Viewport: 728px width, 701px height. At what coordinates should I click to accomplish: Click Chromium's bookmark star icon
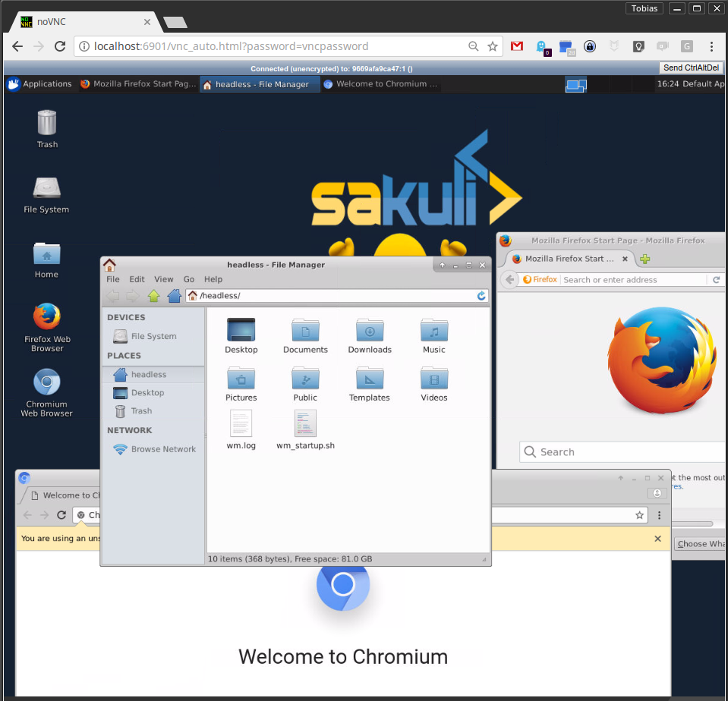(x=639, y=515)
